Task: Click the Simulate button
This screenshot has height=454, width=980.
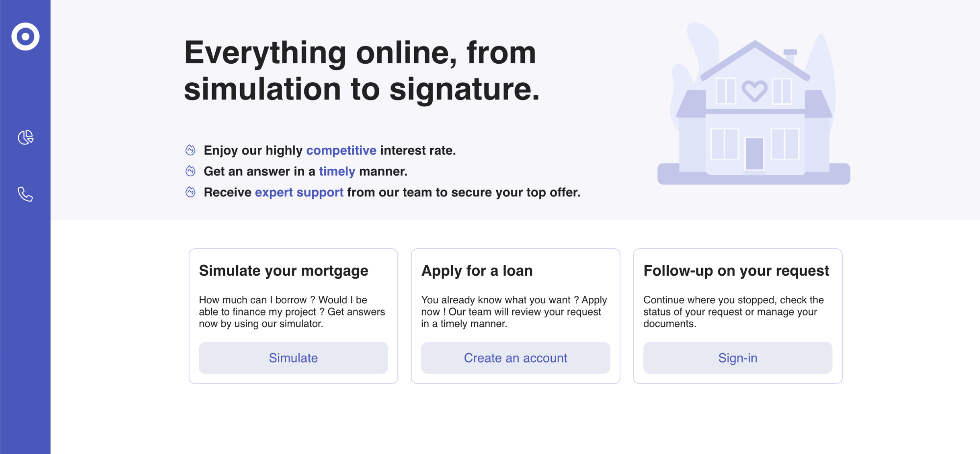Action: click(293, 358)
